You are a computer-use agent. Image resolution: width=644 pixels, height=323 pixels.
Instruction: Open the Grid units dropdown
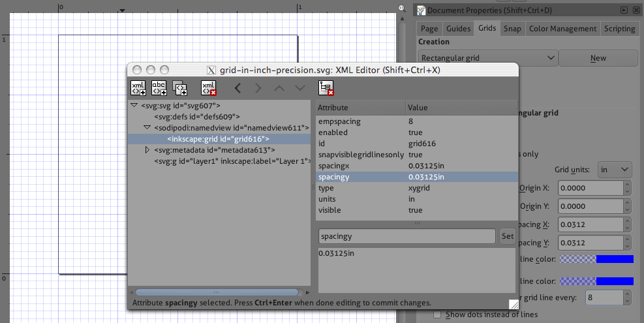tap(615, 169)
